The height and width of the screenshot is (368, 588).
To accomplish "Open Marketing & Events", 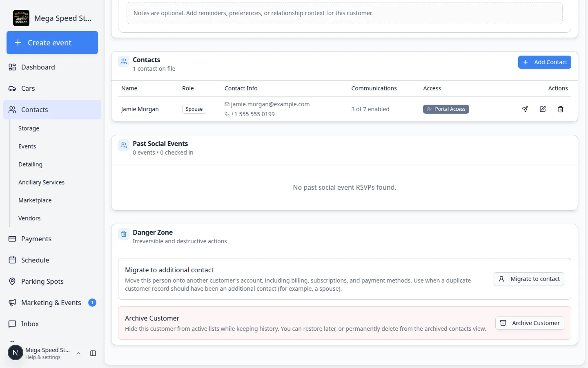I will [52, 303].
